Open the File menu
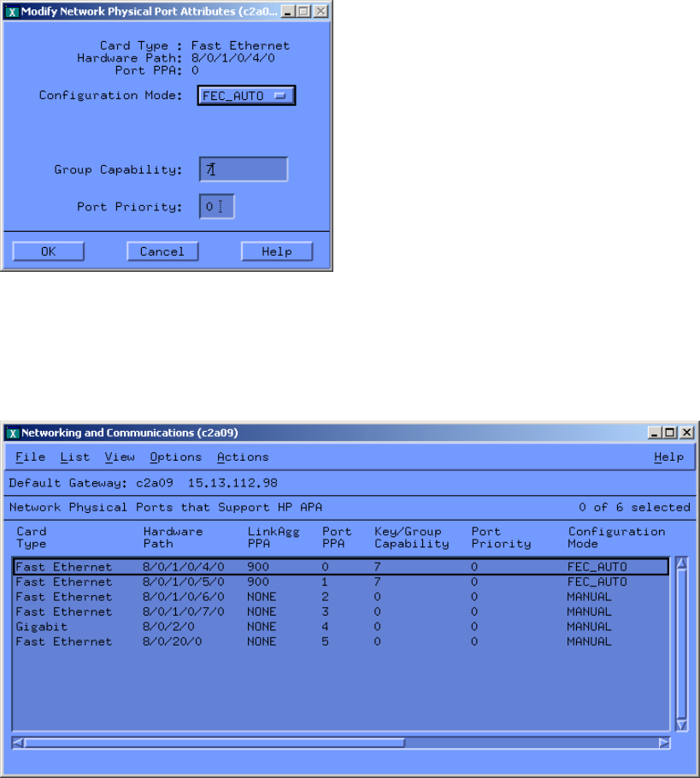This screenshot has width=700, height=778. (30, 457)
